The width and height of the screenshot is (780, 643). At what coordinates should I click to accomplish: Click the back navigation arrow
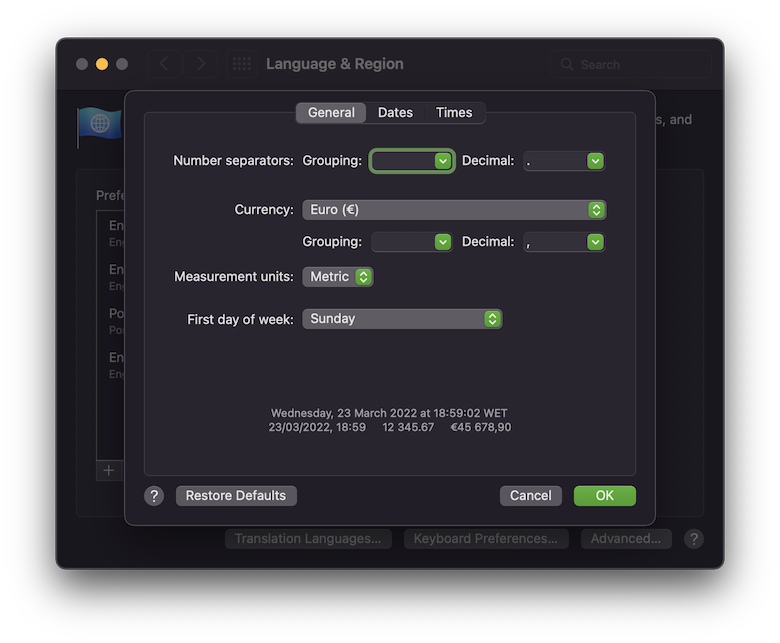pos(164,64)
